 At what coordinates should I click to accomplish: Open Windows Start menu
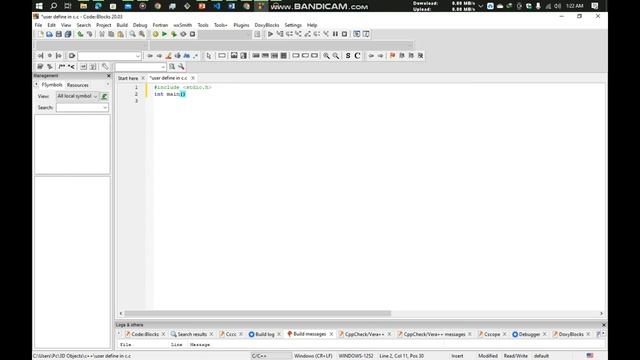pos(39,6)
